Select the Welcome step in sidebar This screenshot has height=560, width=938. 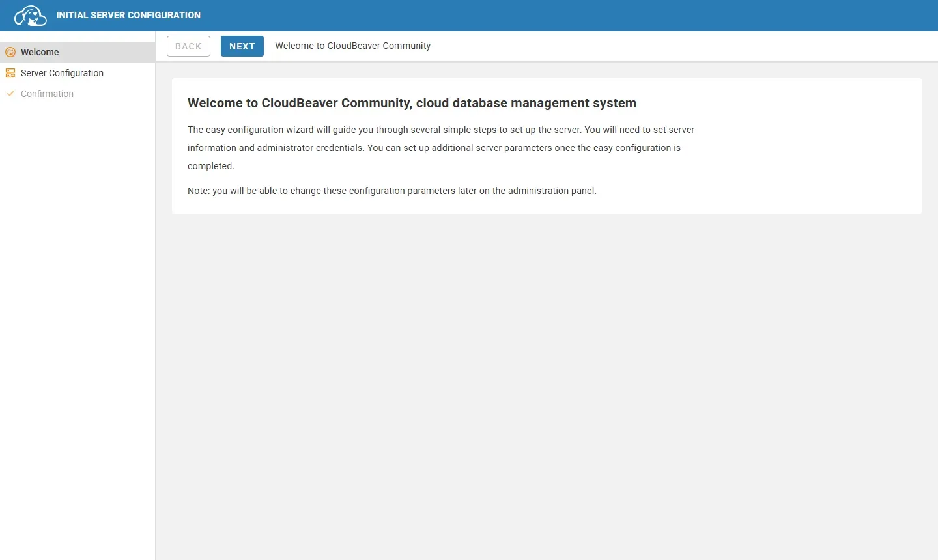click(x=78, y=52)
